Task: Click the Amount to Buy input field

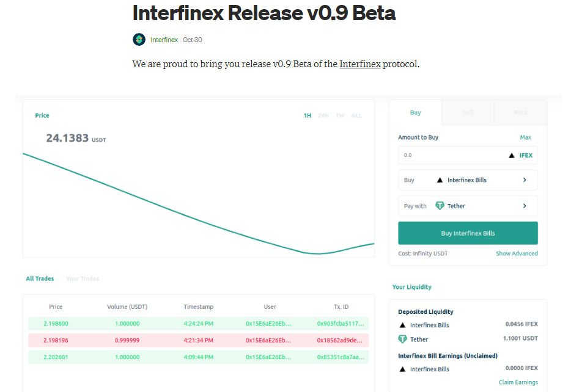Action: pyautogui.click(x=468, y=155)
